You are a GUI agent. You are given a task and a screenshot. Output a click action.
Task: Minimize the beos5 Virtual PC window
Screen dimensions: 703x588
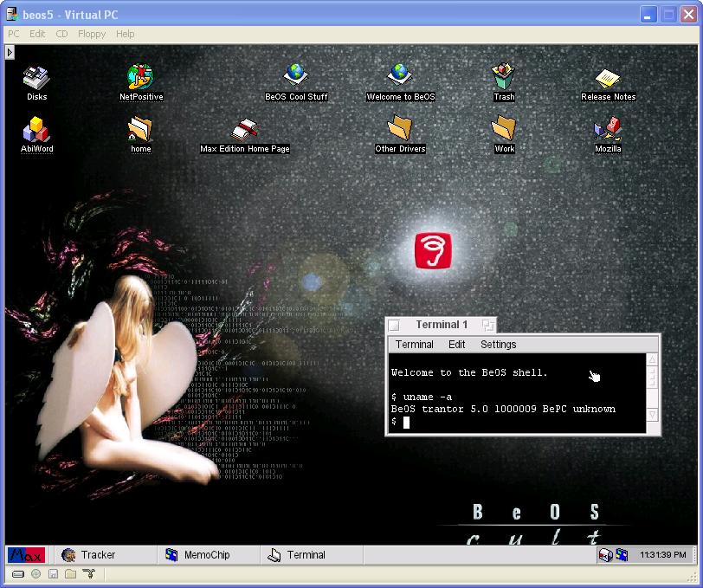pos(648,15)
